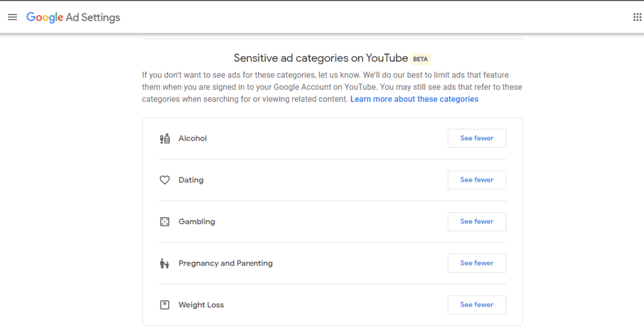The width and height of the screenshot is (644, 326).
Task: Click the Pregnancy and Parenting family icon
Action: [165, 263]
